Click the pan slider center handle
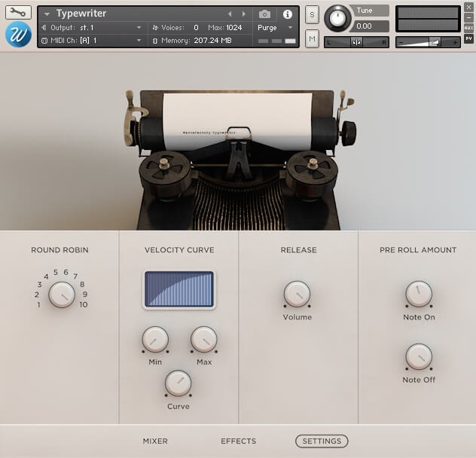476x458 pixels. [x=356, y=42]
